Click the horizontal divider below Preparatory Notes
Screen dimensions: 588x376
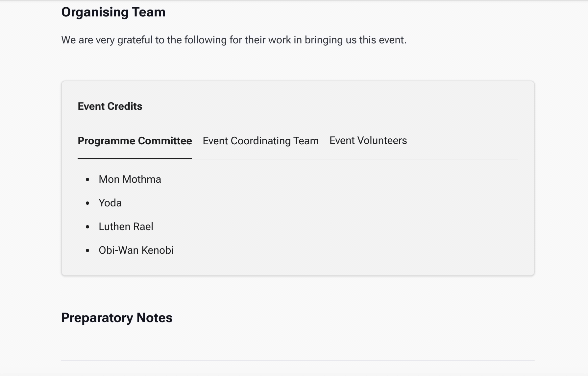(x=298, y=360)
